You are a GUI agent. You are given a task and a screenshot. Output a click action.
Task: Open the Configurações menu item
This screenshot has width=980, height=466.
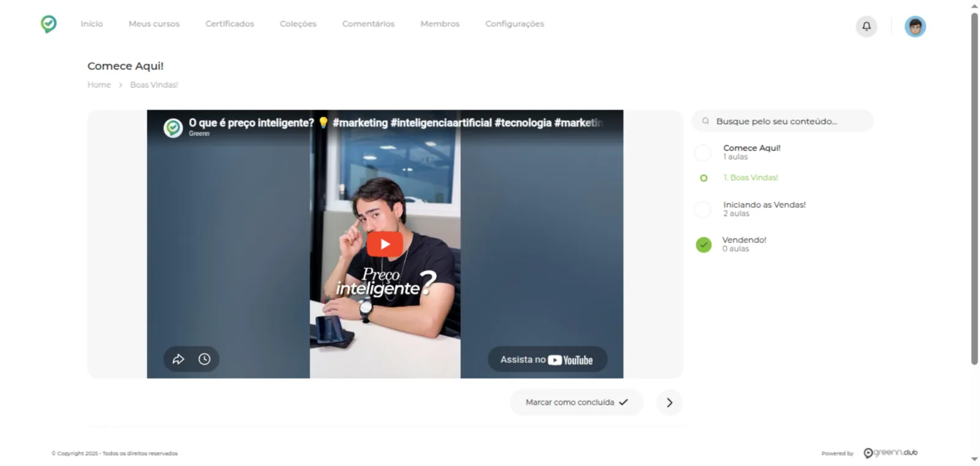514,24
